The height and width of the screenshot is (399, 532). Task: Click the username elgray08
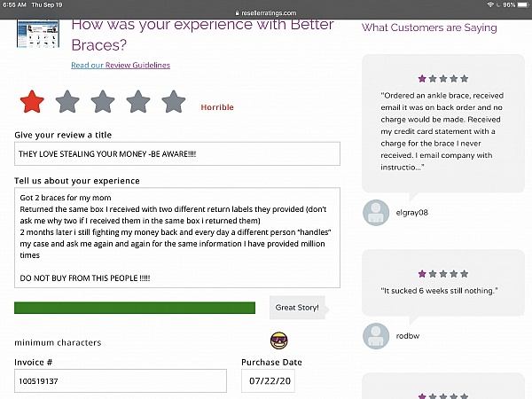(412, 213)
